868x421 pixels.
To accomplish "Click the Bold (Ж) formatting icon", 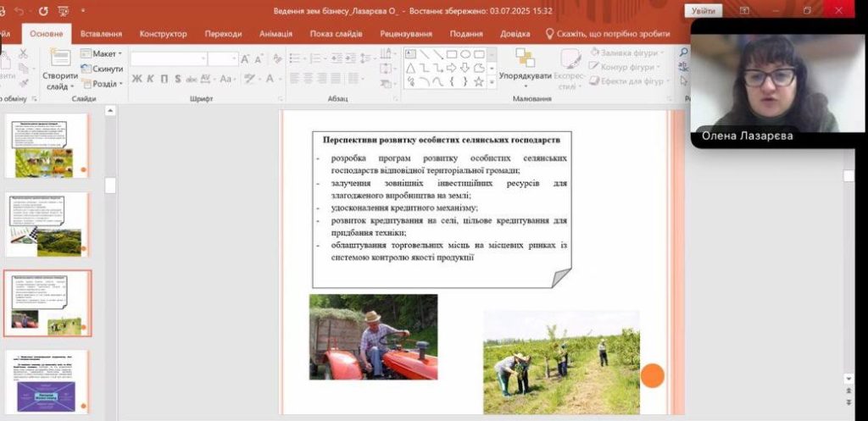I will pyautogui.click(x=136, y=79).
